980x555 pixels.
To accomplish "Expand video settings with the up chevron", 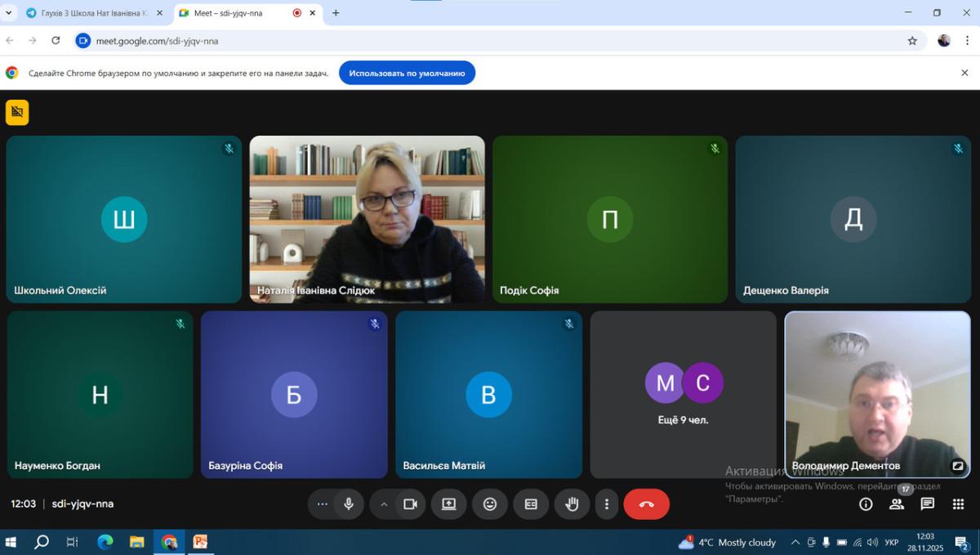I will (384, 504).
